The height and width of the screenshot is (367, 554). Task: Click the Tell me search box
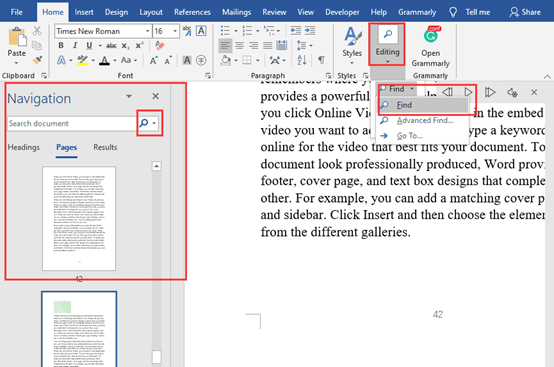point(470,12)
